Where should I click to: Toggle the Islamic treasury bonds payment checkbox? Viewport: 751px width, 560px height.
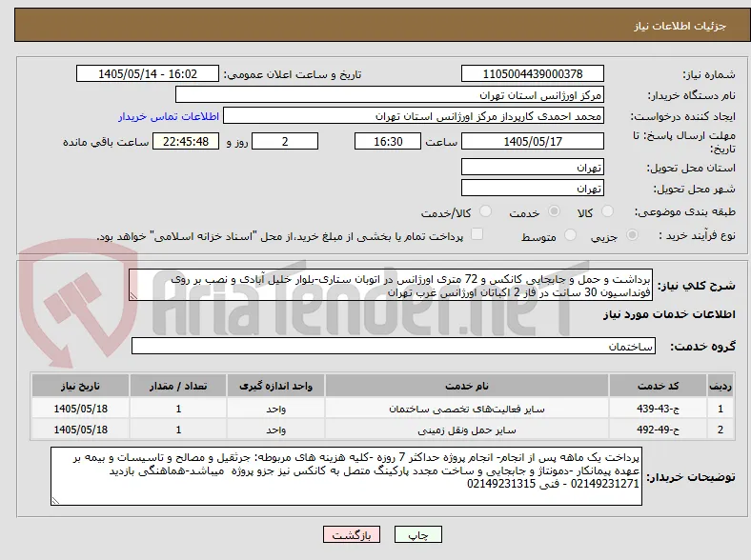point(477,234)
